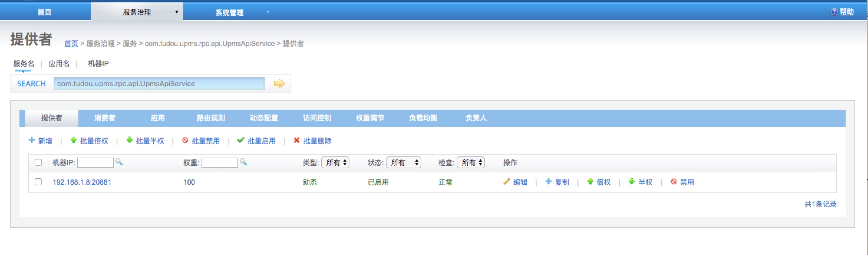Open the 类型 filter dropdown

pyautogui.click(x=335, y=162)
